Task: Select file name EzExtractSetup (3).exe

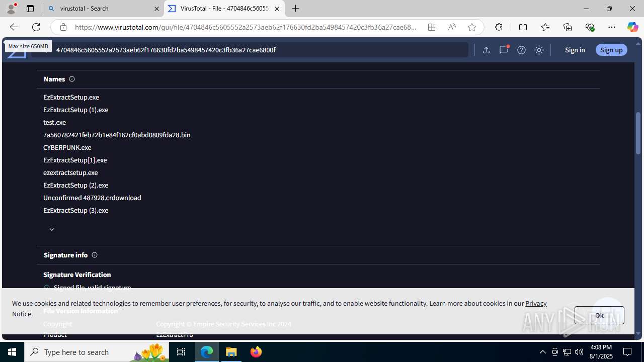Action: [x=75, y=210]
